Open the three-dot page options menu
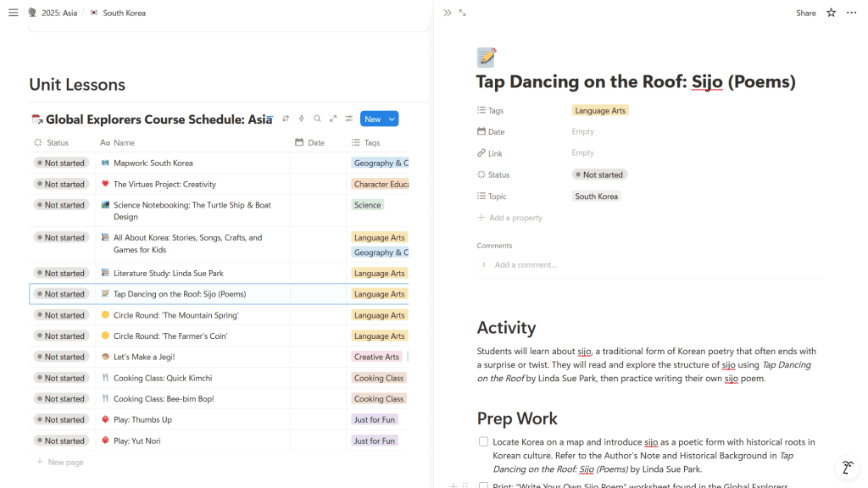 click(x=851, y=13)
